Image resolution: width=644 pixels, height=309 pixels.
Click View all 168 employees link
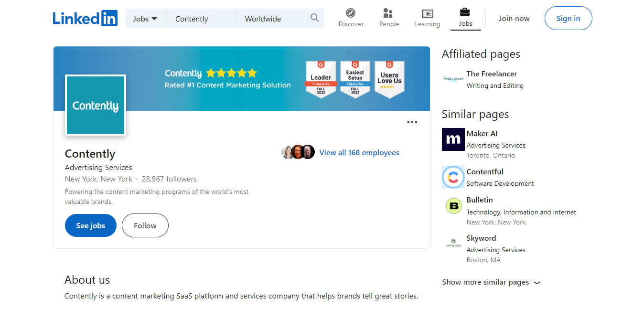(x=359, y=152)
